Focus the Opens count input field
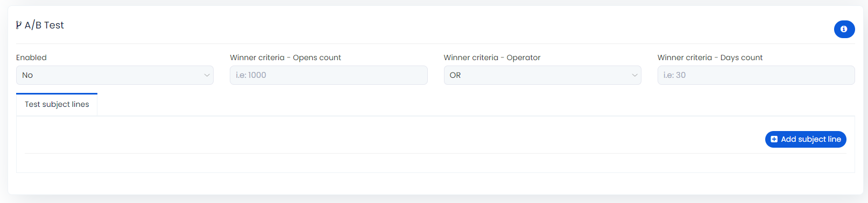 (329, 75)
